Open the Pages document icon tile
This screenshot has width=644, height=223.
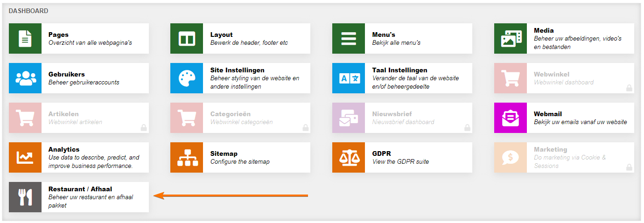tap(25, 39)
